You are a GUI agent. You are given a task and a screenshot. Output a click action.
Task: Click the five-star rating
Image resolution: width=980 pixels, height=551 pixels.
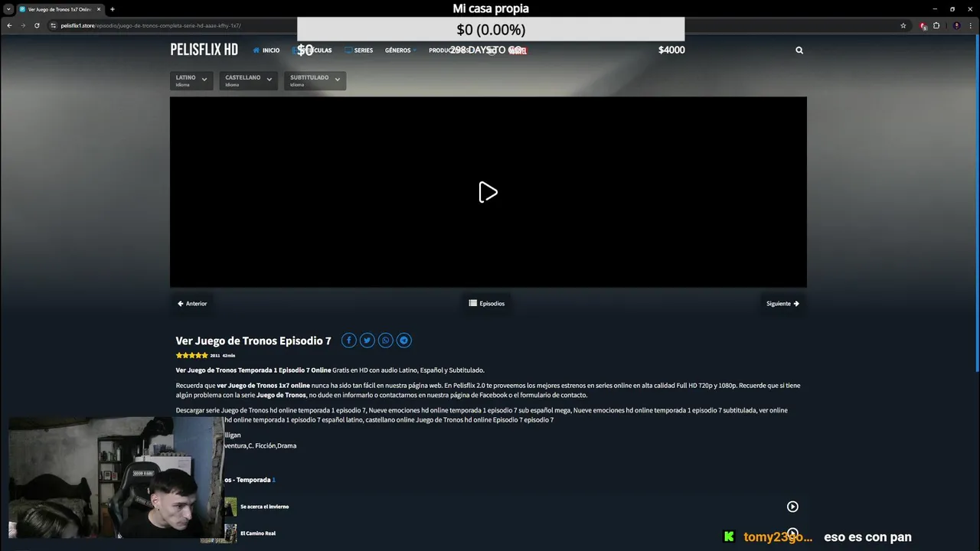pos(191,356)
